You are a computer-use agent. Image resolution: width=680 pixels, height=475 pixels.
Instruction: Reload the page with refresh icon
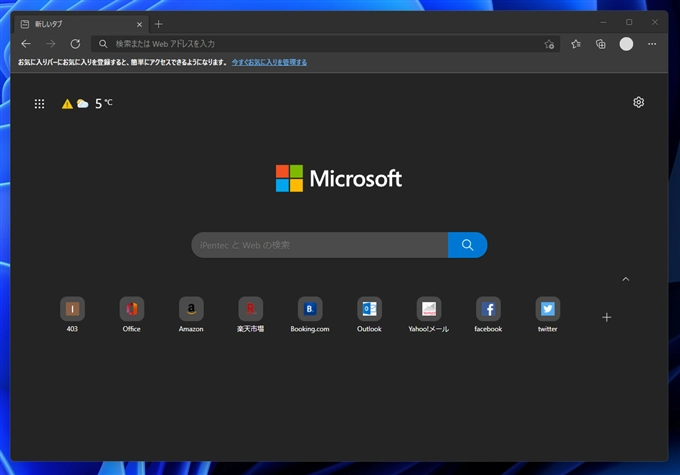75,44
